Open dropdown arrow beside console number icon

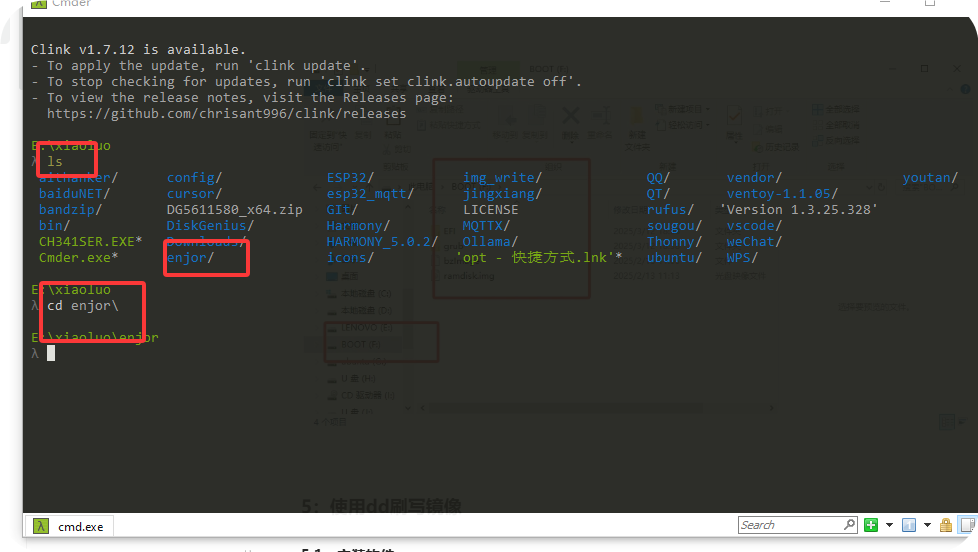(x=927, y=525)
